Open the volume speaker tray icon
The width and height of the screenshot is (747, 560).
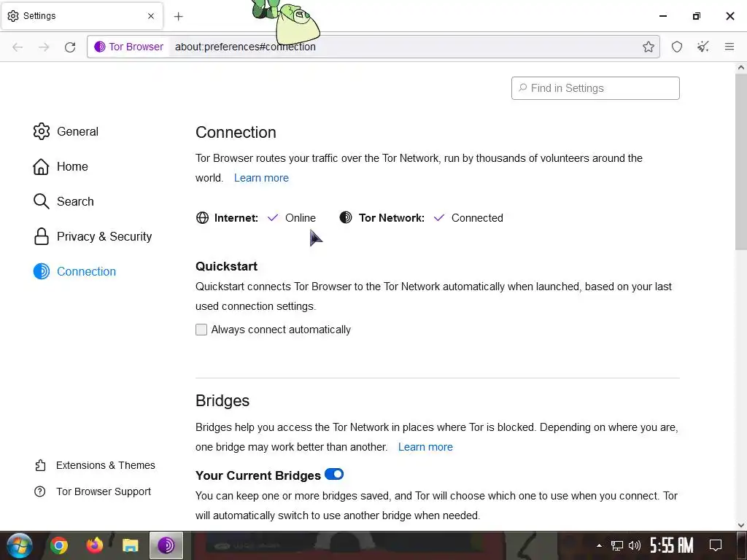point(635,545)
